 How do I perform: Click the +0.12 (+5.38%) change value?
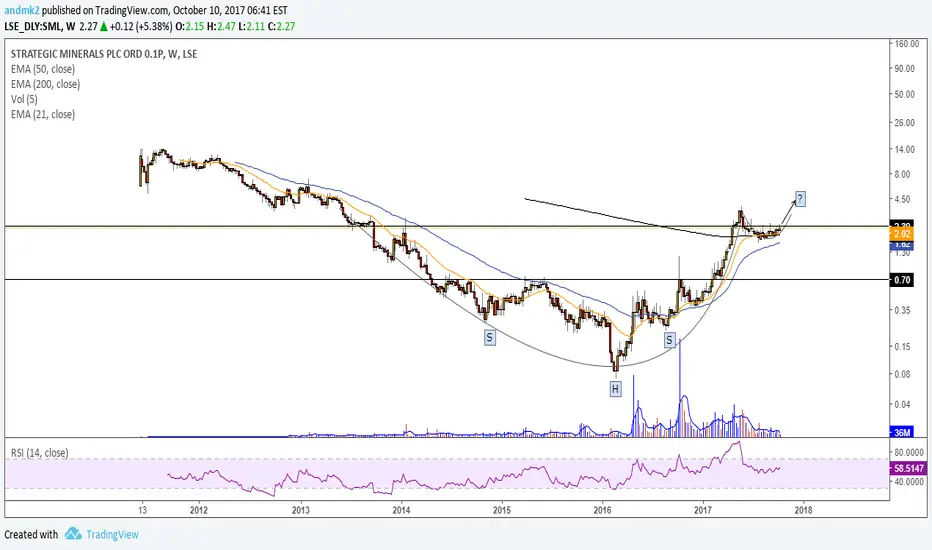[141, 26]
